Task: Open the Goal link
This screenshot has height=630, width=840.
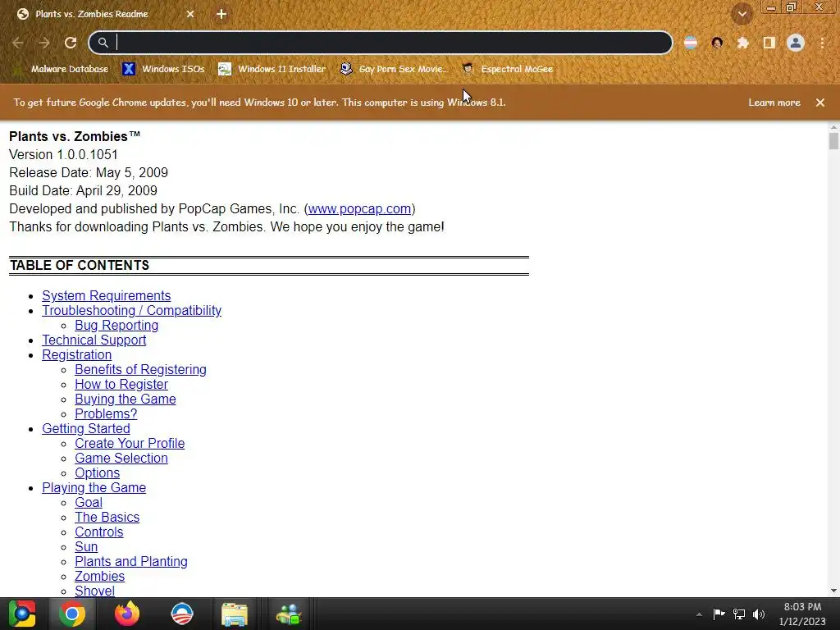Action: 89,503
